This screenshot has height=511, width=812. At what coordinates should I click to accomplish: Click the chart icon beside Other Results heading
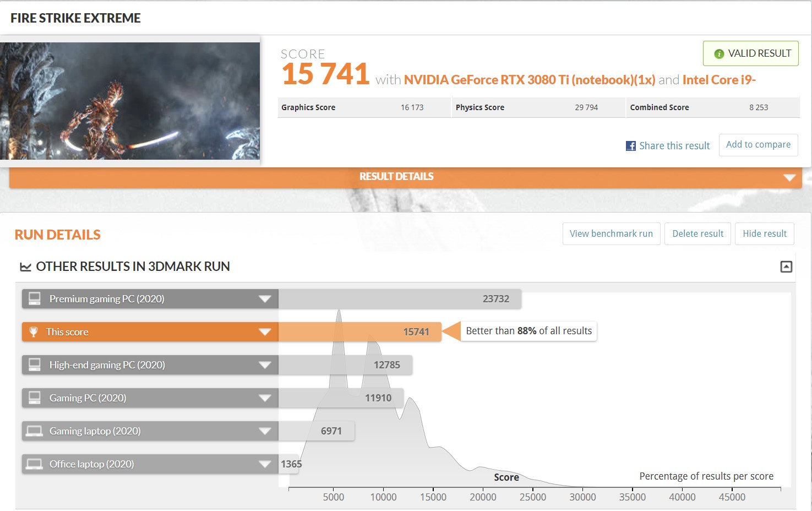(x=25, y=267)
